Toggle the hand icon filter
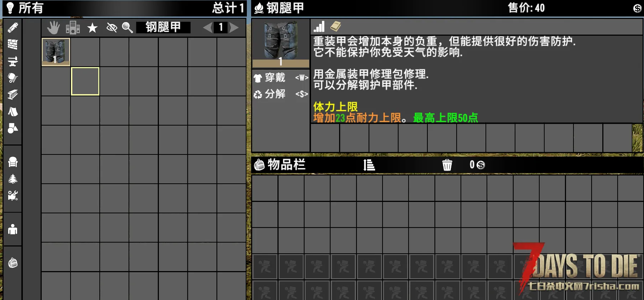This screenshot has height=300, width=644. (x=53, y=27)
